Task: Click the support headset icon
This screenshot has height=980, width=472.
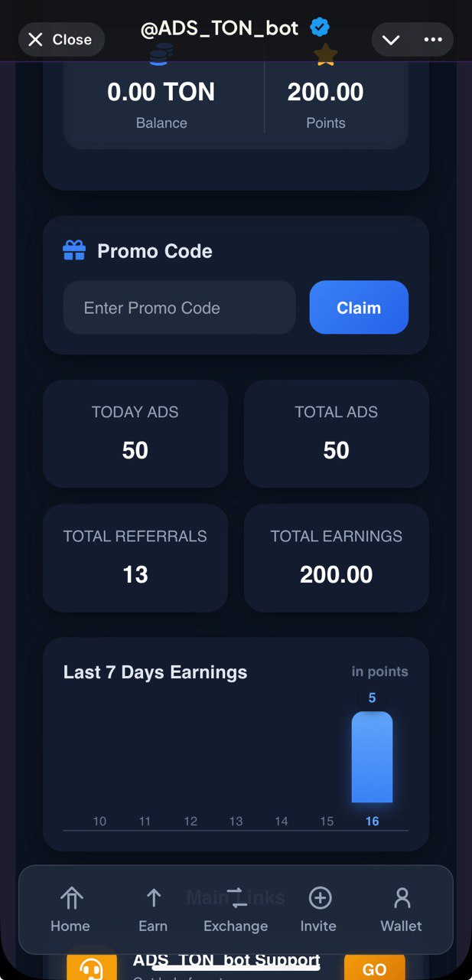Action: tap(92, 967)
